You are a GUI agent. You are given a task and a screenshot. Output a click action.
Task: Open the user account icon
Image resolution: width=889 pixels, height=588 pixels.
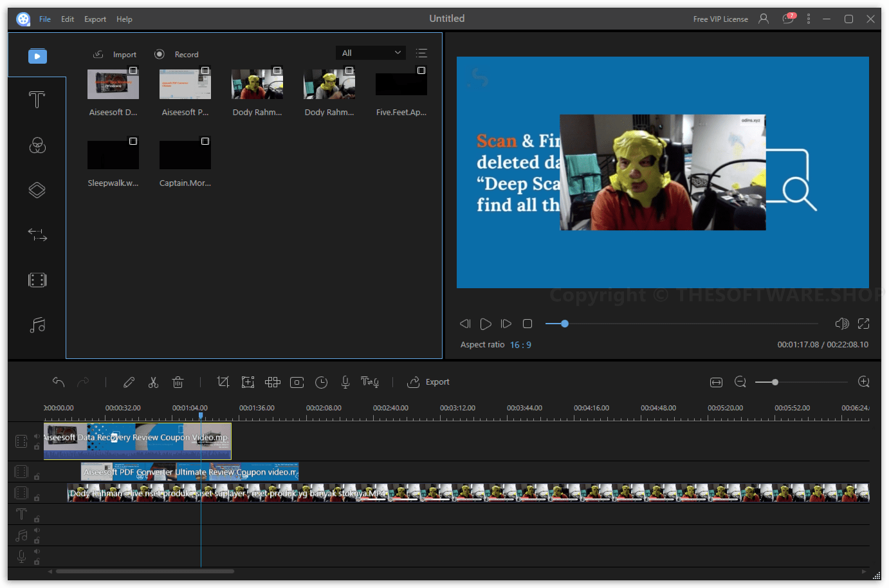(x=764, y=19)
